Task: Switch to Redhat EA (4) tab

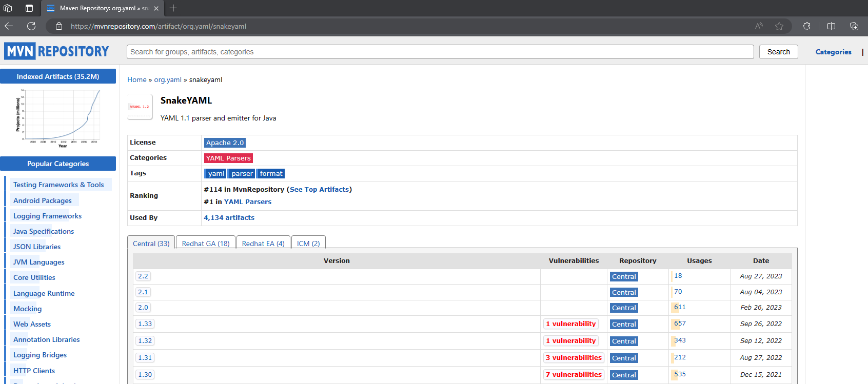Action: point(263,244)
